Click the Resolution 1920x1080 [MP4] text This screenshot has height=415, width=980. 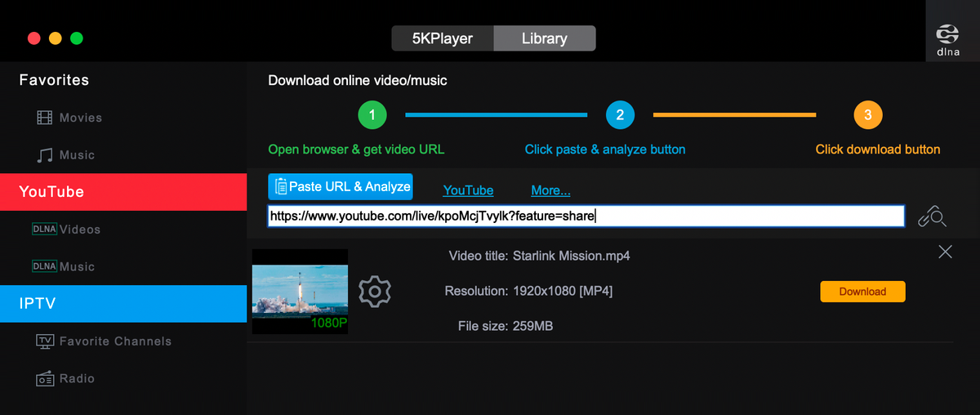pyautogui.click(x=528, y=291)
